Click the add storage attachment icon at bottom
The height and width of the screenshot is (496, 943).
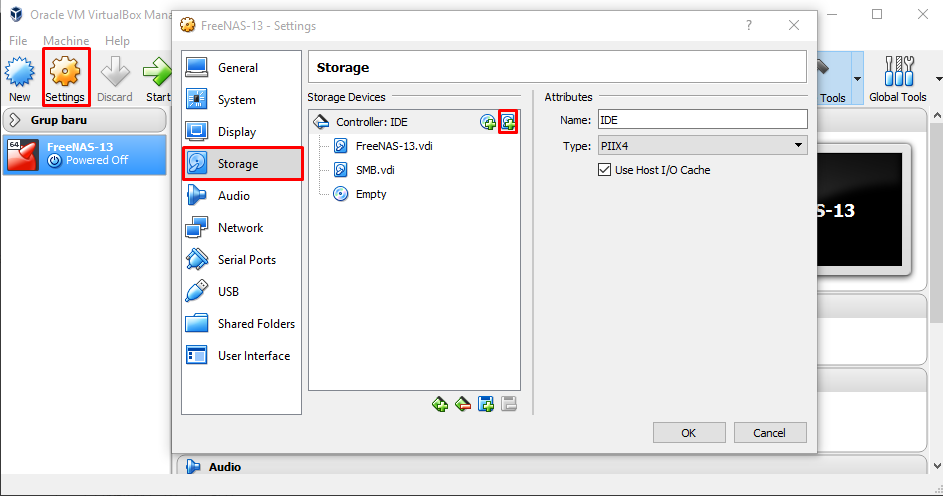(x=486, y=404)
